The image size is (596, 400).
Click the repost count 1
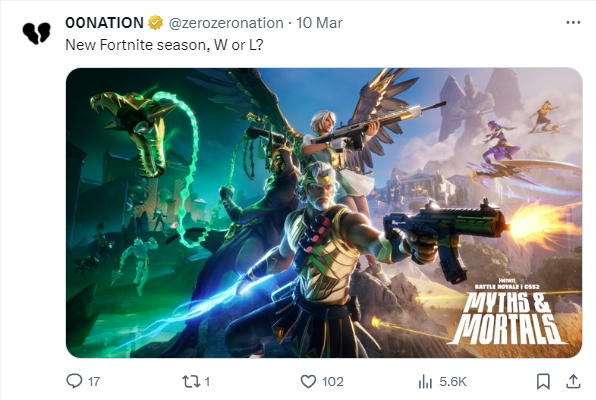[207, 381]
